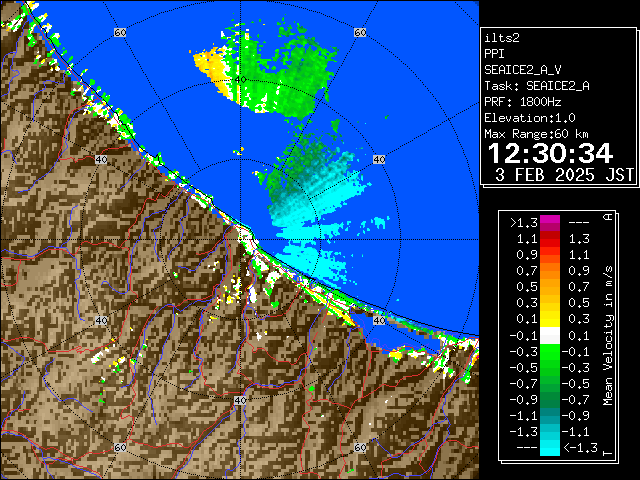Screen dimensions: 640x480
Task: Click the 'ilts2' site name text
Action: (x=502, y=38)
